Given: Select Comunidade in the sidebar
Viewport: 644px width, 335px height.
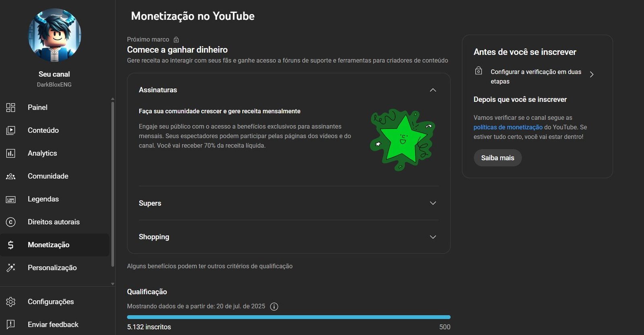Looking at the screenshot, I should point(55,176).
